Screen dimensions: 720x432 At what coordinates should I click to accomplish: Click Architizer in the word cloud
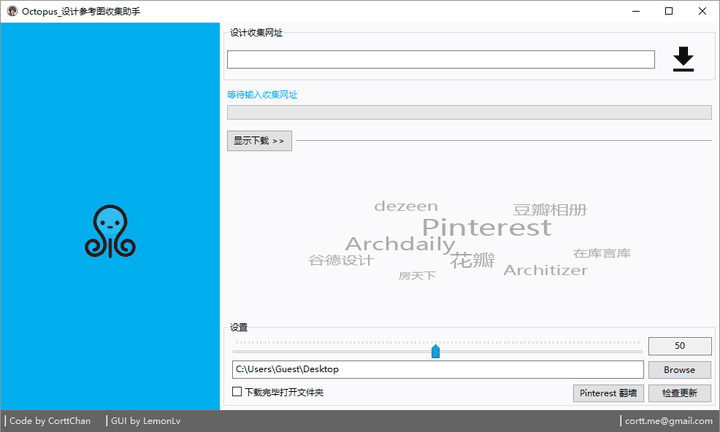point(546,270)
